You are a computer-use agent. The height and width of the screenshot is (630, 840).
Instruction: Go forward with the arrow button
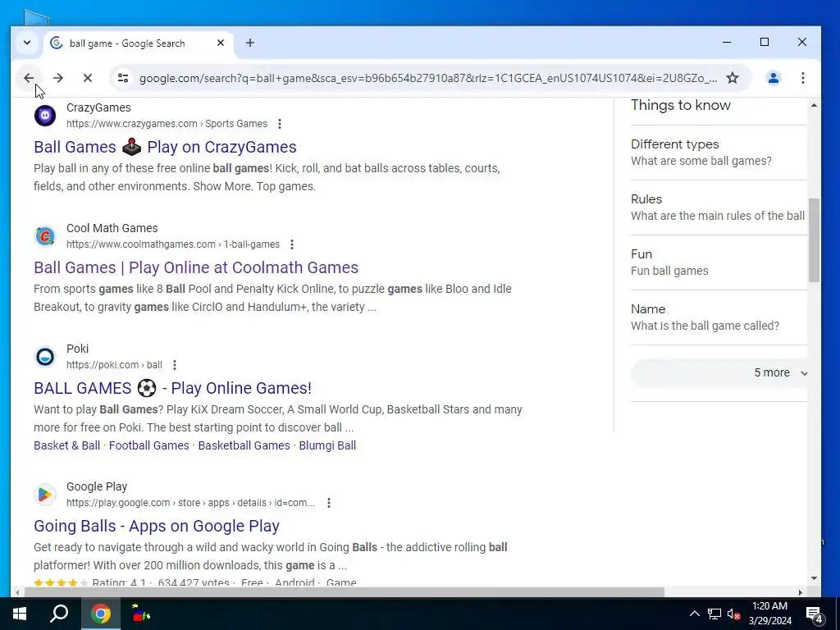pos(58,78)
